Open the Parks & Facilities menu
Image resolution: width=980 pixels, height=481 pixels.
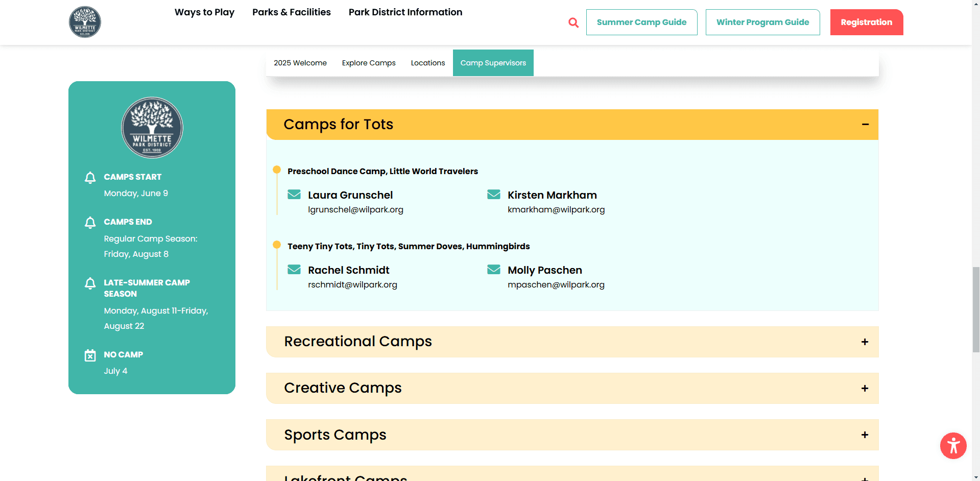pos(291,12)
